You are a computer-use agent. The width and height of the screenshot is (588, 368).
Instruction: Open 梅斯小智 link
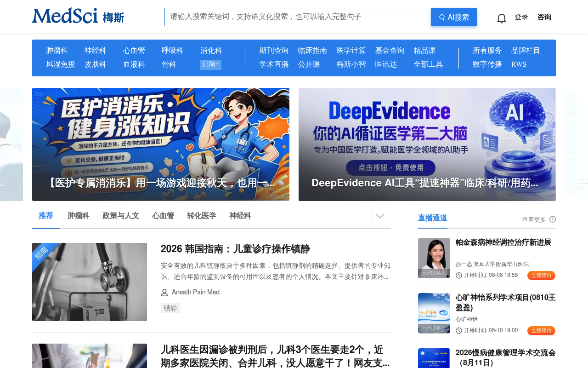(x=351, y=64)
